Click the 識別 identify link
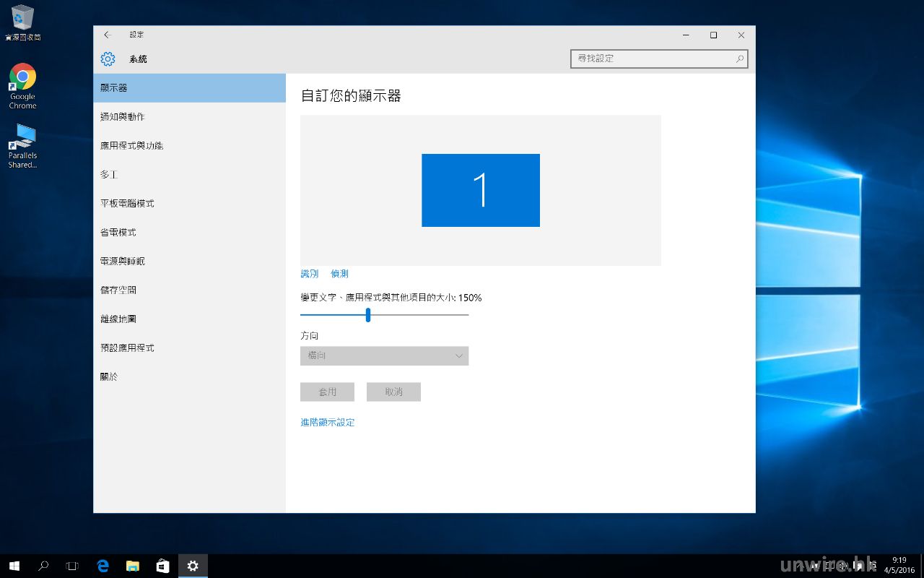 pyautogui.click(x=309, y=274)
